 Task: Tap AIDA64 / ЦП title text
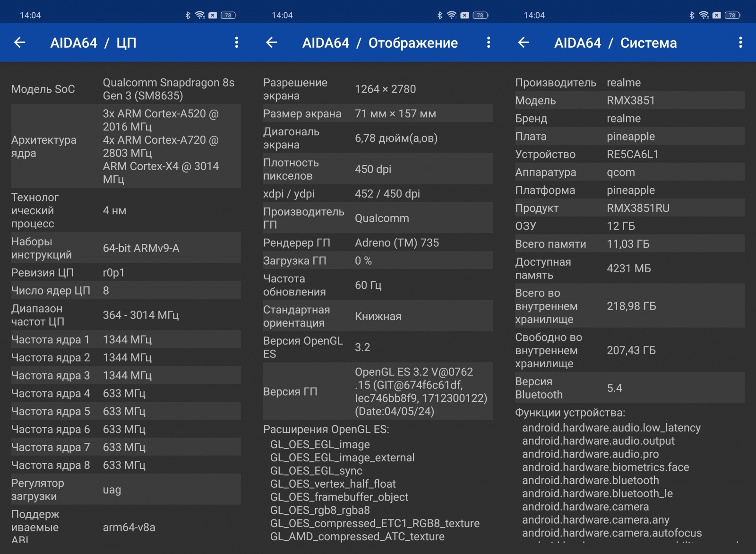[x=94, y=43]
